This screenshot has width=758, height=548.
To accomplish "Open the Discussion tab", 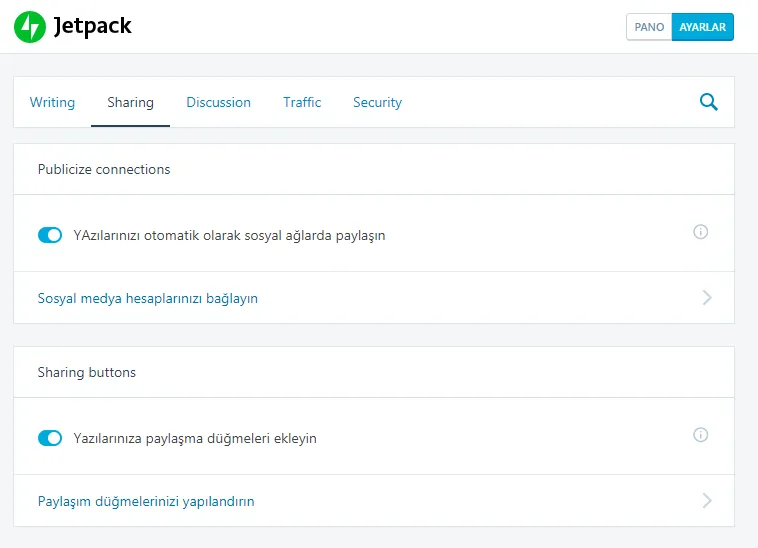I will (x=219, y=102).
